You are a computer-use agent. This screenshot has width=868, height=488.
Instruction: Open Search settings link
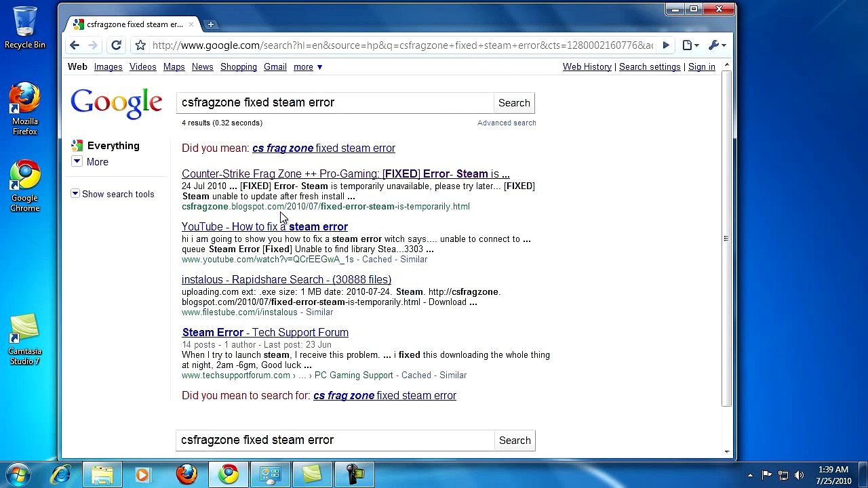(x=649, y=67)
